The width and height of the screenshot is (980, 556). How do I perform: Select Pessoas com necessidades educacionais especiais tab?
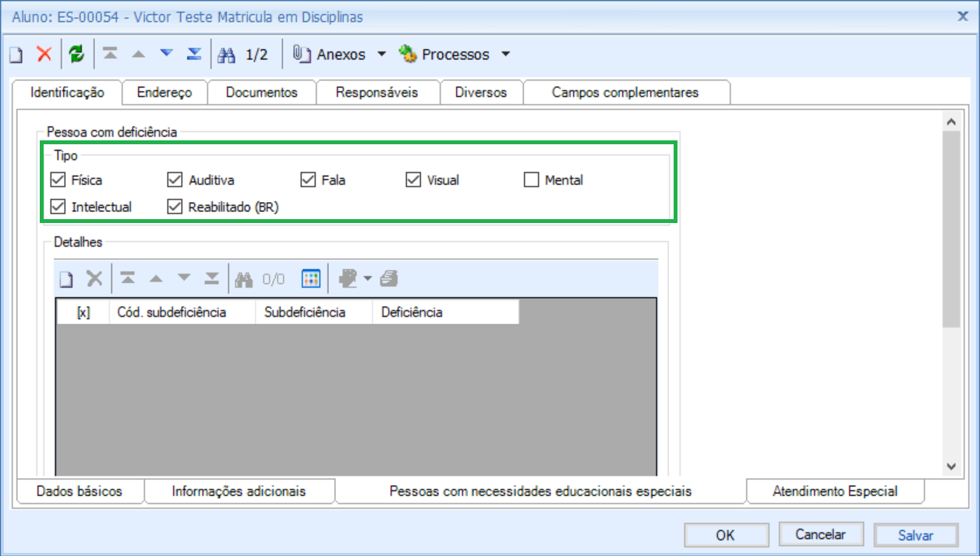[x=540, y=491]
